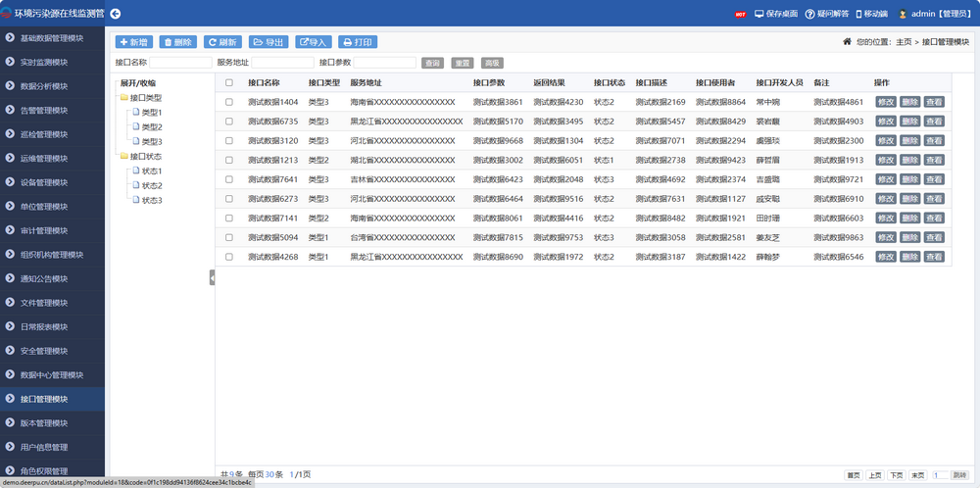980x488 pixels.
Task: Select checkbox for row 测试数据7641
Action: pyautogui.click(x=229, y=179)
